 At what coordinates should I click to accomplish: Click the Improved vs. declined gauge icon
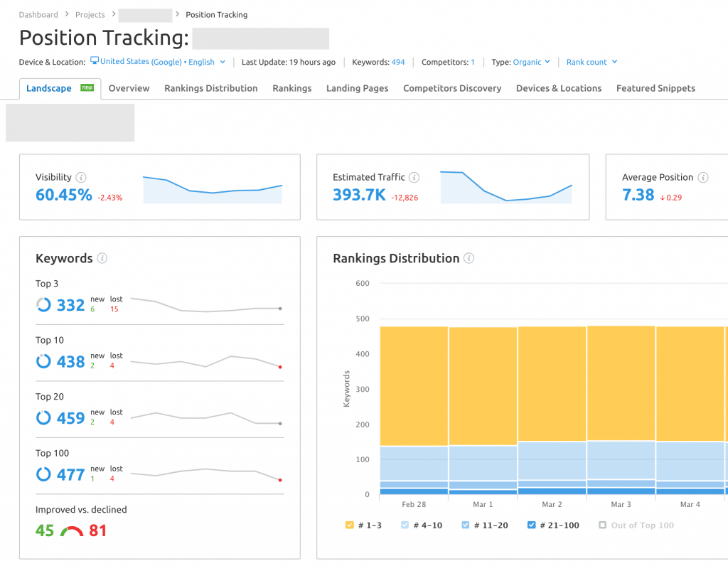[71, 531]
